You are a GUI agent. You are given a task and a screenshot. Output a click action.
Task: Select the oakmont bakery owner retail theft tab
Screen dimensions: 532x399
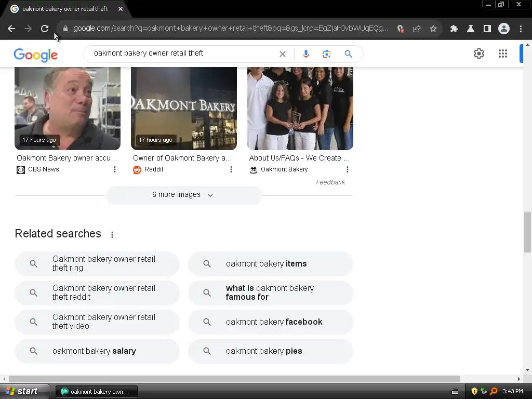[64, 9]
